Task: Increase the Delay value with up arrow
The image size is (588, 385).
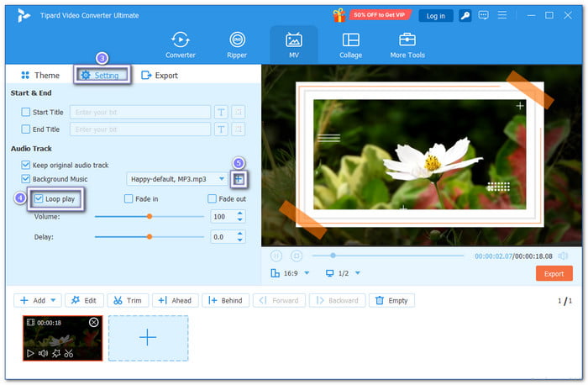Action: [239, 234]
